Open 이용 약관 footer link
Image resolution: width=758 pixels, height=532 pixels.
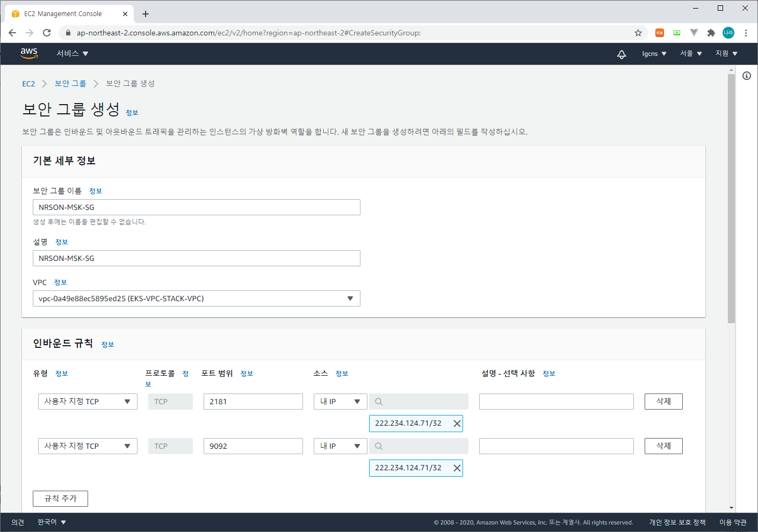coord(733,522)
